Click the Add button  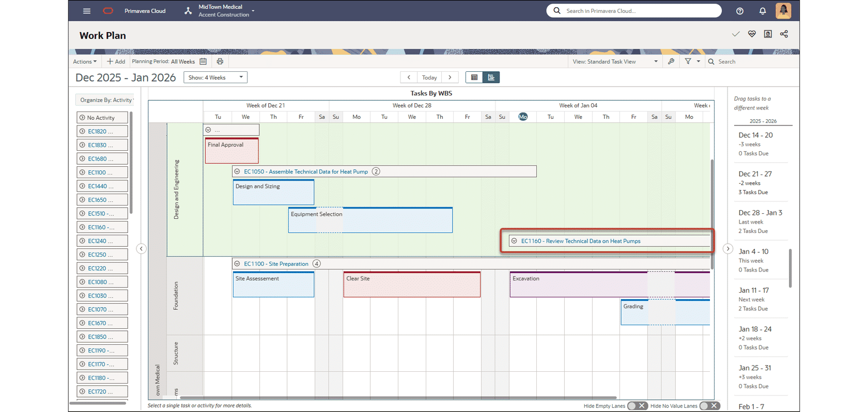[116, 61]
